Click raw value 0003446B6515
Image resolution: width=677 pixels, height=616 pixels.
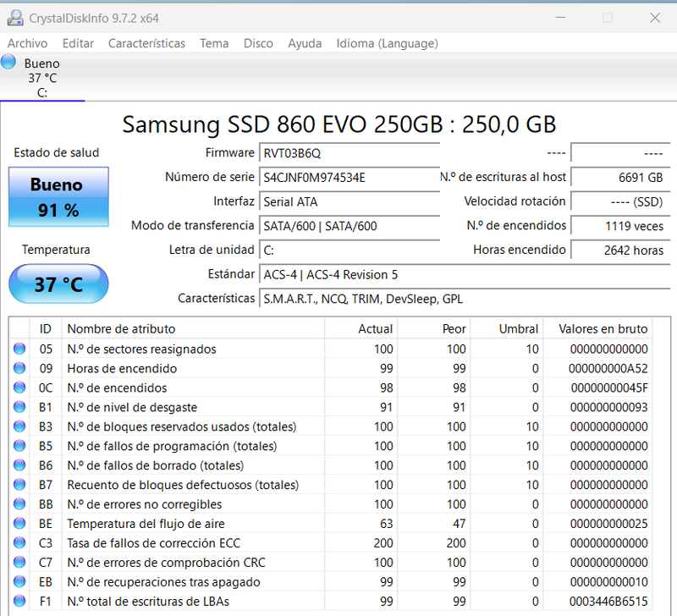point(608,602)
